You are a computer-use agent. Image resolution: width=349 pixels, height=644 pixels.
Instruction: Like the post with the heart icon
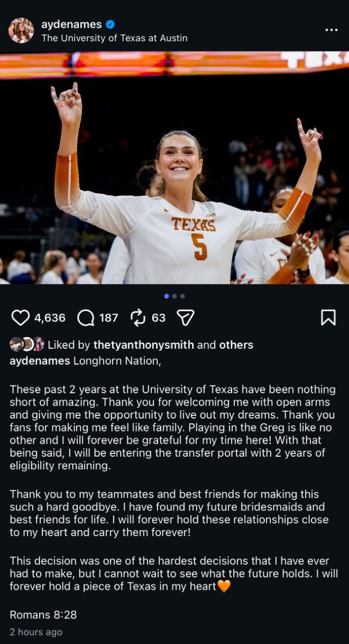click(x=20, y=318)
